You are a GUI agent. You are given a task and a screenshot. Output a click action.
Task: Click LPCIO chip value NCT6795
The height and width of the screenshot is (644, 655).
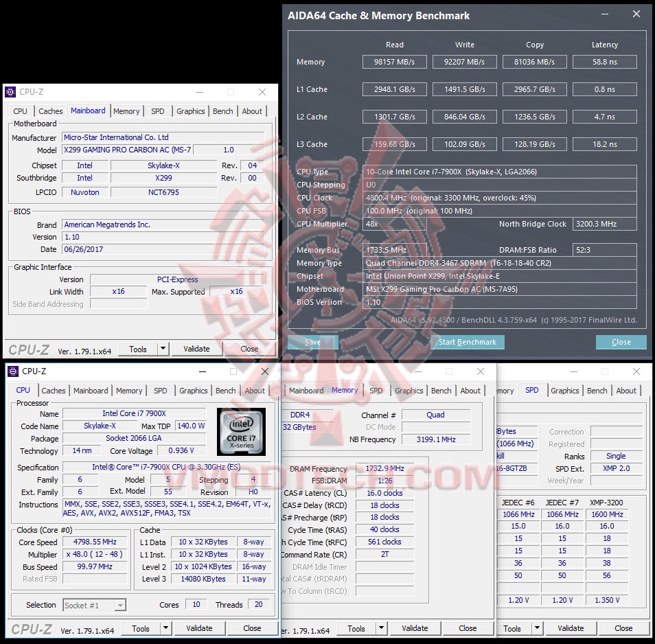(x=163, y=192)
